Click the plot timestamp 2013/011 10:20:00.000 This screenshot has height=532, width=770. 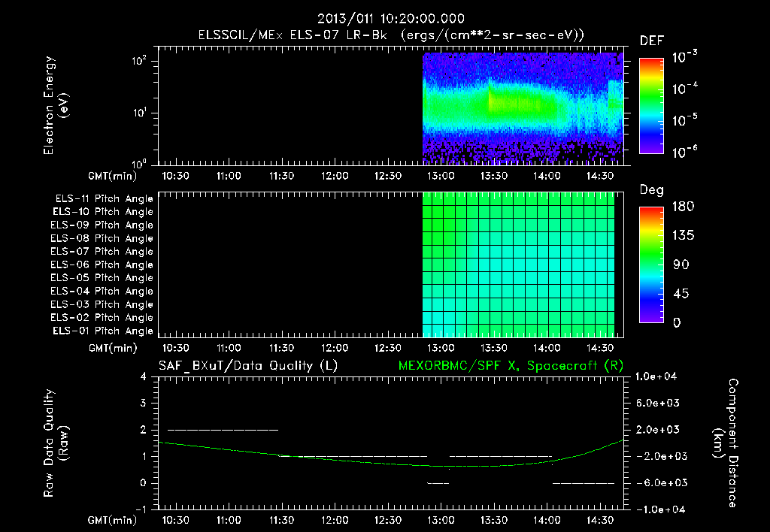pos(391,19)
